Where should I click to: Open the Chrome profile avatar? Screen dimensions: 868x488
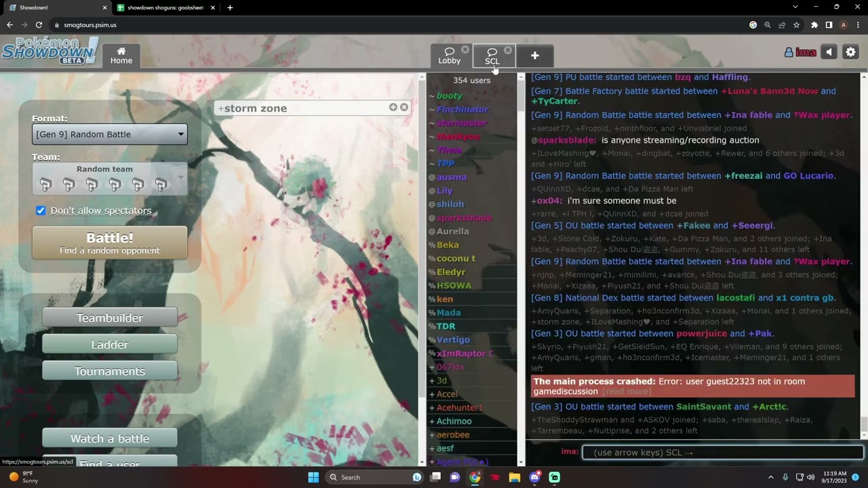point(844,25)
